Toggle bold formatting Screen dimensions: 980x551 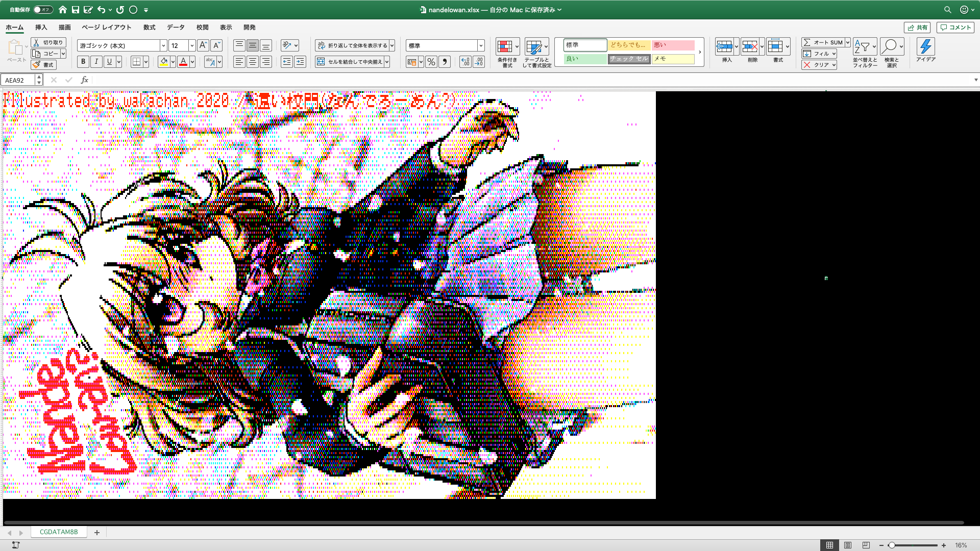click(83, 62)
